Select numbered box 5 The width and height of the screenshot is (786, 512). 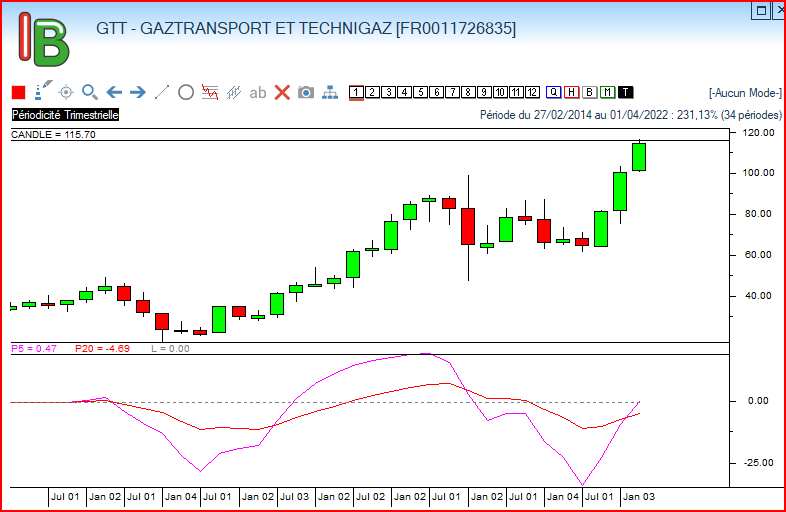(x=420, y=92)
